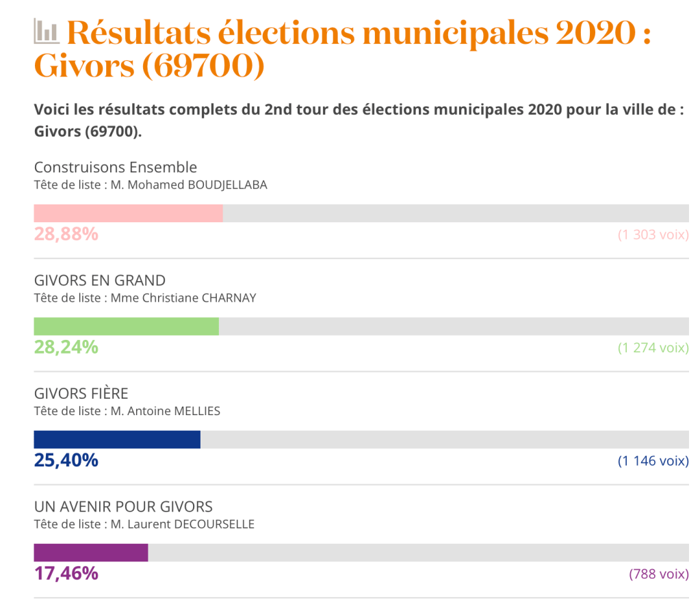This screenshot has width=700, height=610.
Task: Click the purple UN AVENIR POUR GIVORS progress bar
Action: pyautogui.click(x=91, y=553)
